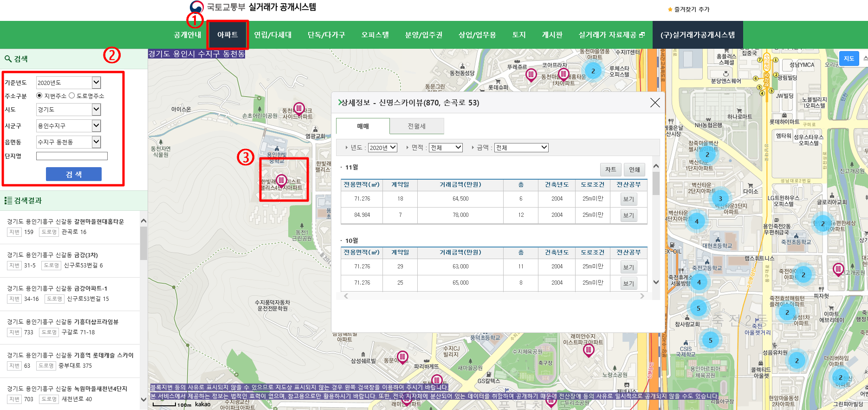
Task: Click the 지도 map type button
Action: click(x=849, y=59)
